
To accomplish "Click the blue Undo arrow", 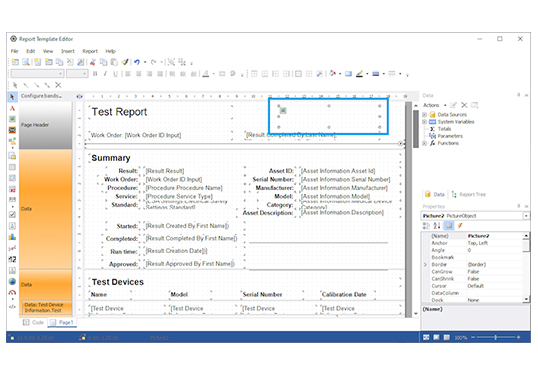I will pos(137,62).
